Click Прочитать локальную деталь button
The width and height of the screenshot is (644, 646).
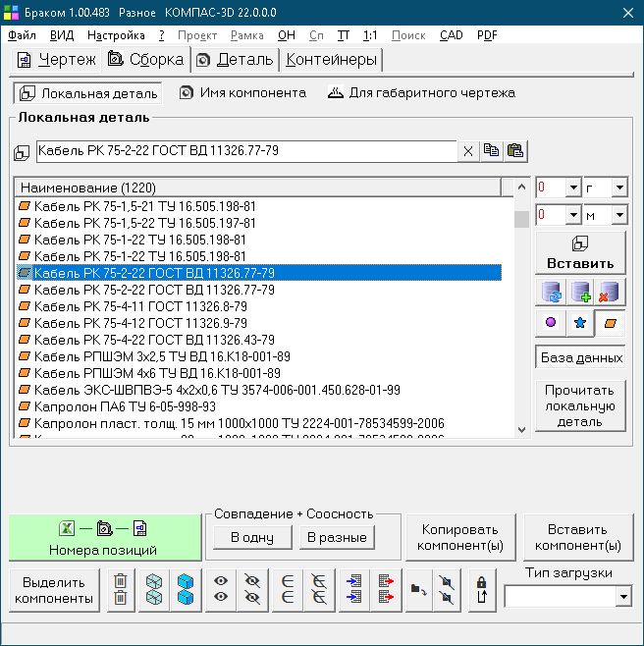[x=580, y=405]
